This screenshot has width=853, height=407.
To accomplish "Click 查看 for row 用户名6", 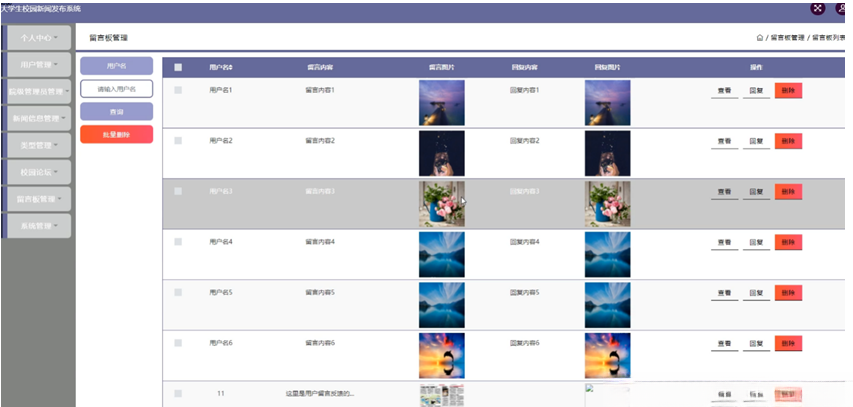I will (x=724, y=344).
